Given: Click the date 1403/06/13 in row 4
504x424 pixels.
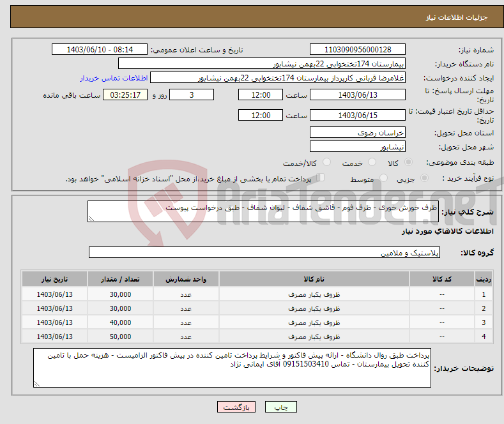Looking at the screenshot, I should pyautogui.click(x=55, y=337).
